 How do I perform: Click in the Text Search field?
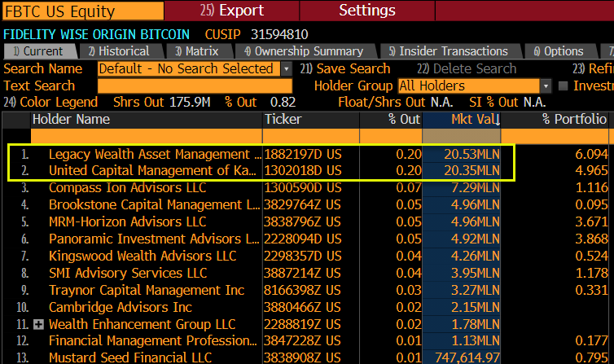pyautogui.click(x=194, y=86)
